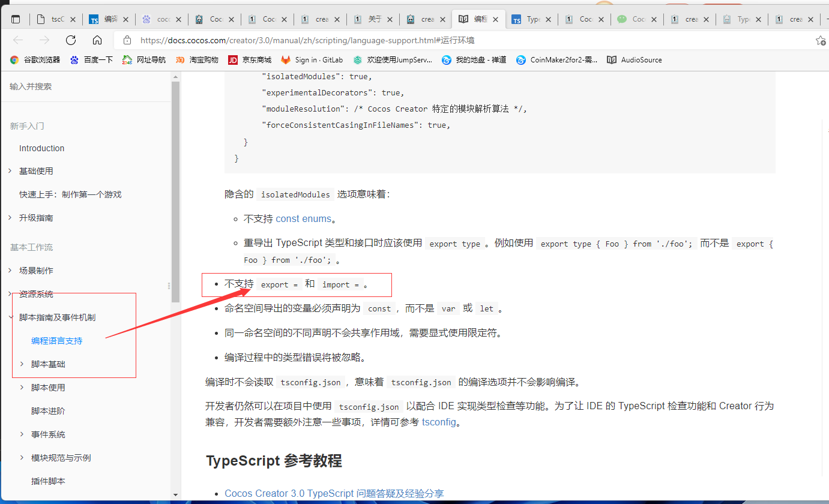Click the Chrome icon for 谷歌浏览器

pos(14,60)
